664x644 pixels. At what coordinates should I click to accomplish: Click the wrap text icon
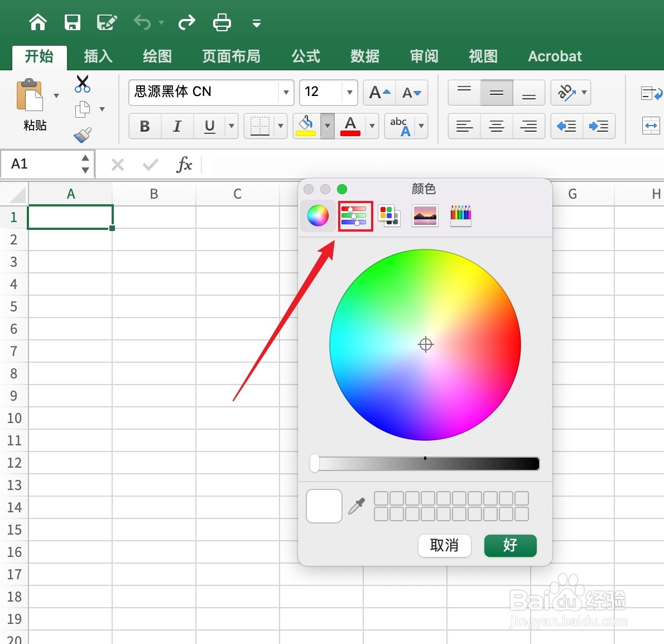651,93
